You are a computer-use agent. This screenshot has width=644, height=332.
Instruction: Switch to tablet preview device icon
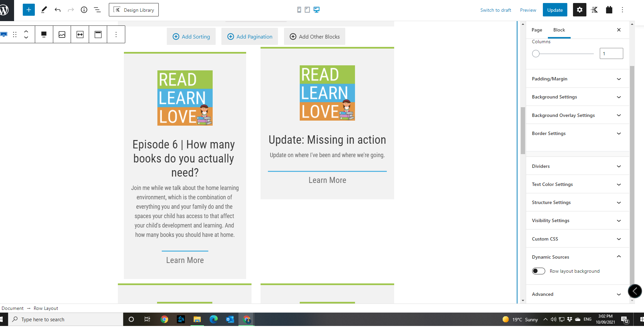(x=307, y=10)
